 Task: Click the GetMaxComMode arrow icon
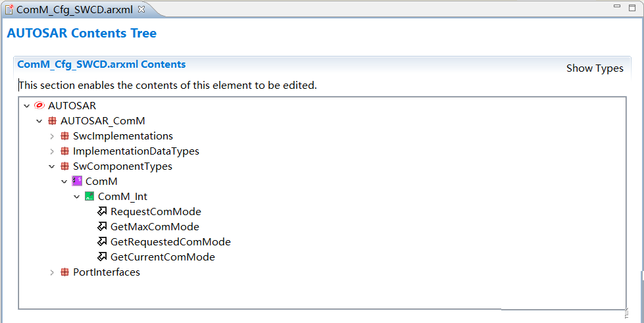(102, 227)
